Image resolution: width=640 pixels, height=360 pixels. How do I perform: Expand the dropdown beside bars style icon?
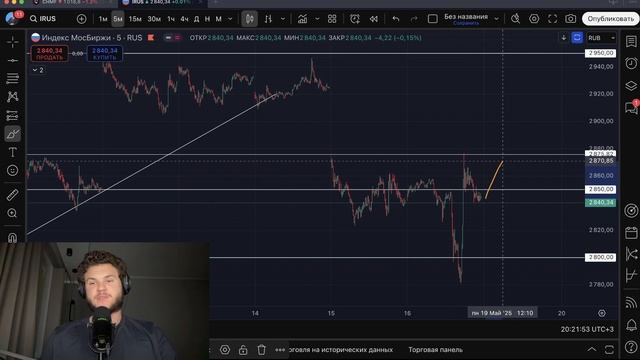tap(283, 19)
